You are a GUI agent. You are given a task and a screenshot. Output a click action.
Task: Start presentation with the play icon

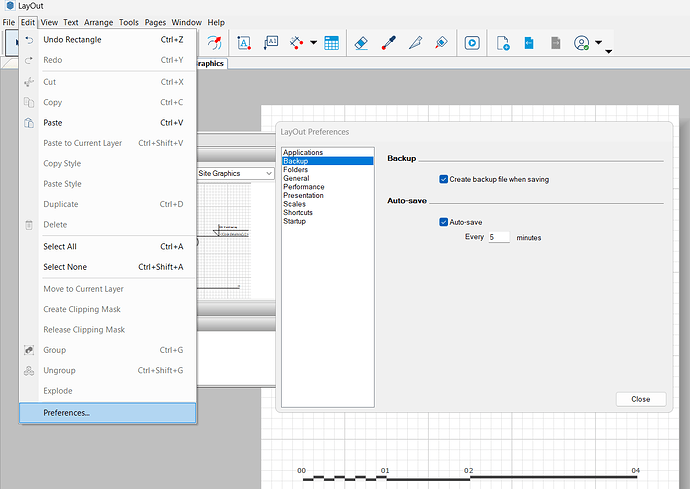471,43
